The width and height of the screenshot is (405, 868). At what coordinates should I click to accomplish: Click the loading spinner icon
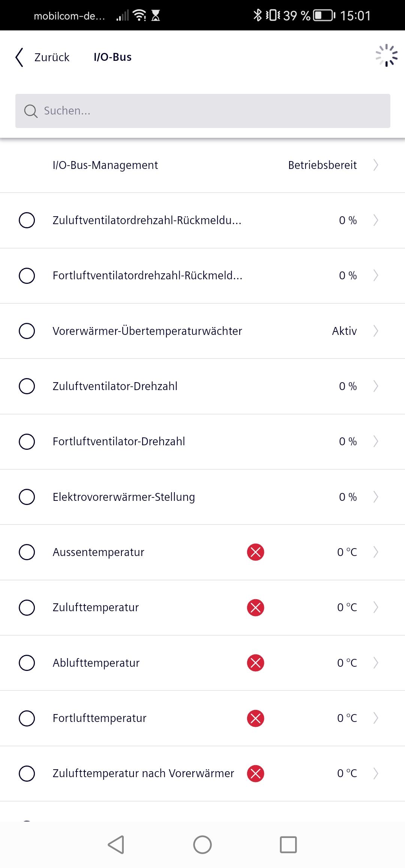point(387,56)
